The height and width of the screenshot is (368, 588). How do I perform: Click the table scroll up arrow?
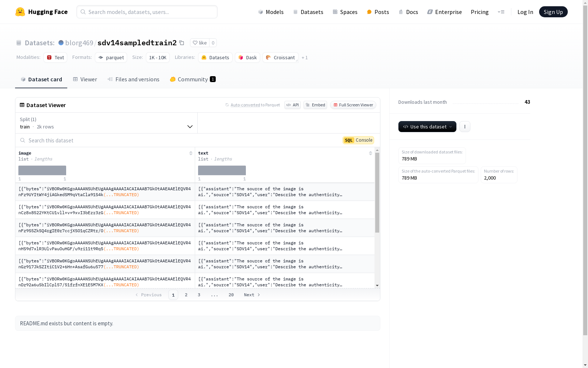pos(377,150)
